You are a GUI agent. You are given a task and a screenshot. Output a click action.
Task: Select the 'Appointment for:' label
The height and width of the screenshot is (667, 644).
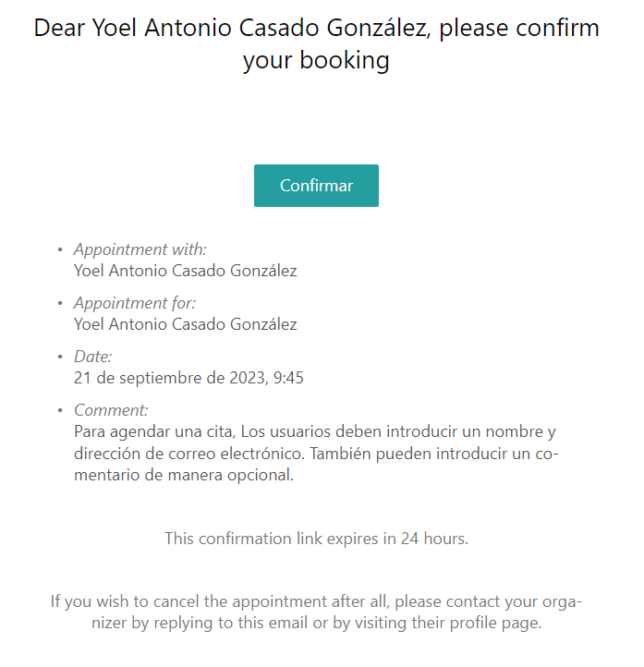coord(135,303)
